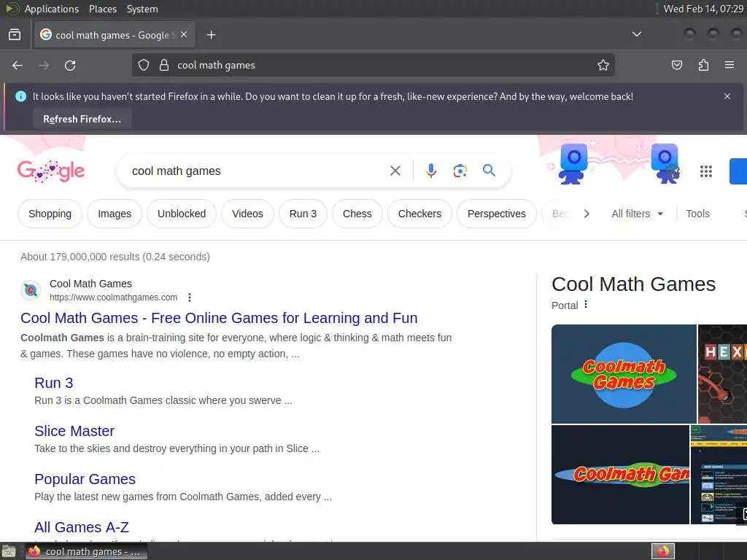Expand the All filters dropdown

pyautogui.click(x=637, y=214)
